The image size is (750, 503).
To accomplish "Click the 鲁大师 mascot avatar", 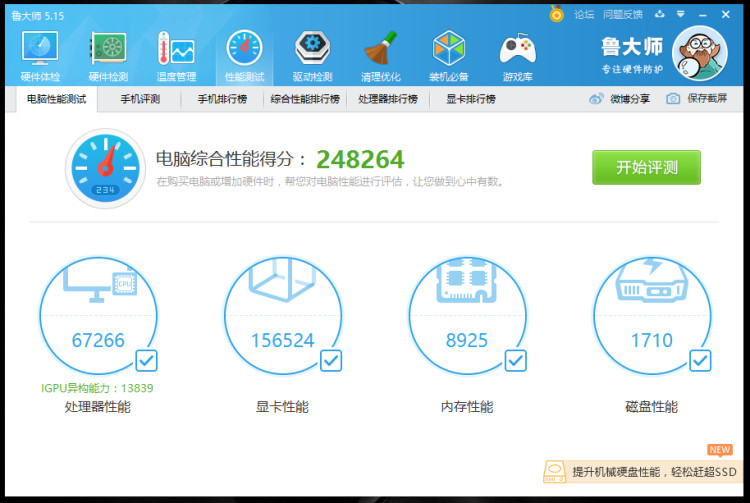I will coord(700,53).
